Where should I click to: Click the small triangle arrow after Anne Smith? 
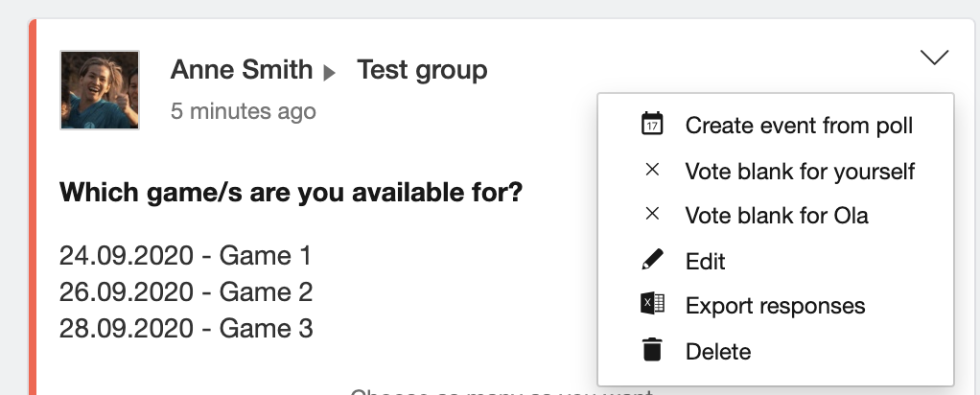click(329, 73)
